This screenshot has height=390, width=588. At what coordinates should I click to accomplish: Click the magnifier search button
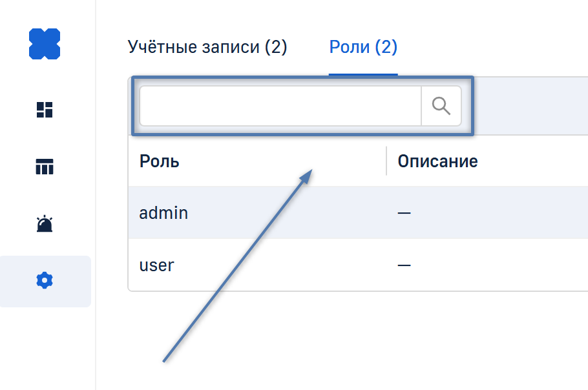click(x=441, y=106)
